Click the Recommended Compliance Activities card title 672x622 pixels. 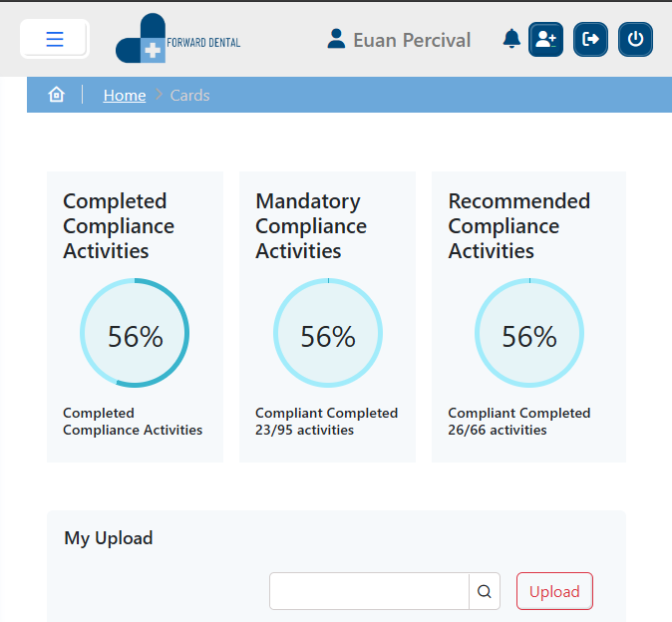tap(519, 226)
